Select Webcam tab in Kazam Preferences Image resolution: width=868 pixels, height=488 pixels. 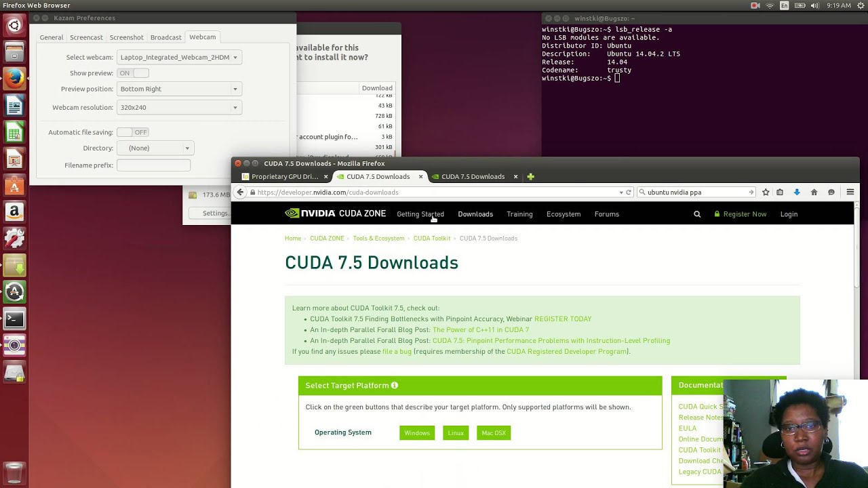pos(203,37)
